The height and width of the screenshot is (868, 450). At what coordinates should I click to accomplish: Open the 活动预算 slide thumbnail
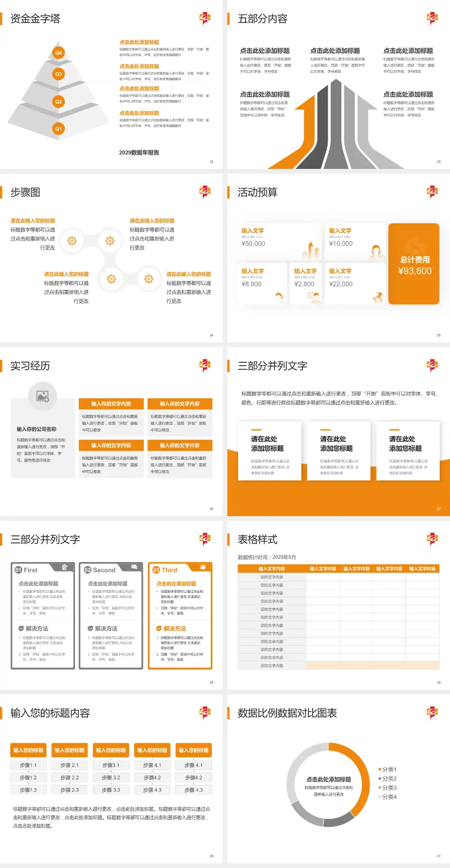pyautogui.click(x=338, y=258)
